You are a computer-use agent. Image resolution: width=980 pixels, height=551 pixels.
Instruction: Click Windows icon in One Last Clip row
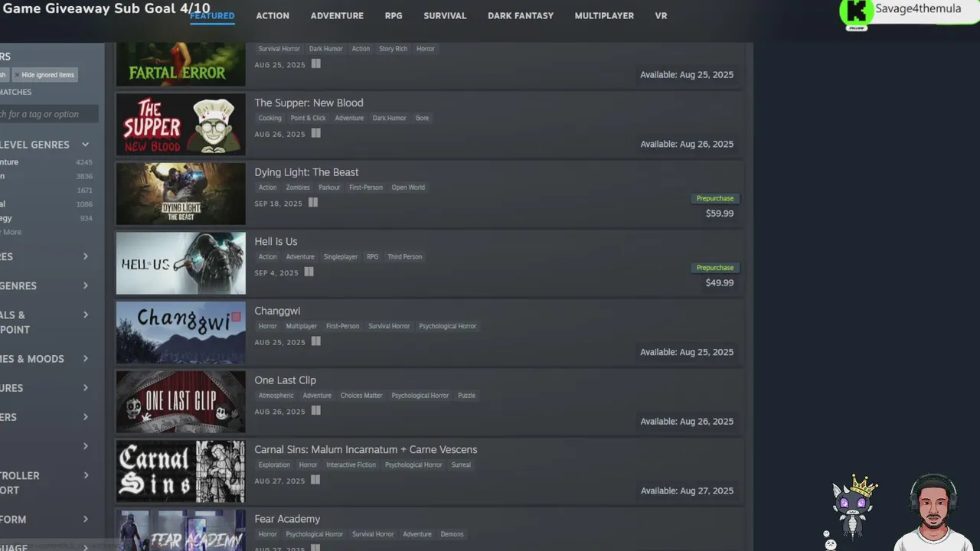315,411
